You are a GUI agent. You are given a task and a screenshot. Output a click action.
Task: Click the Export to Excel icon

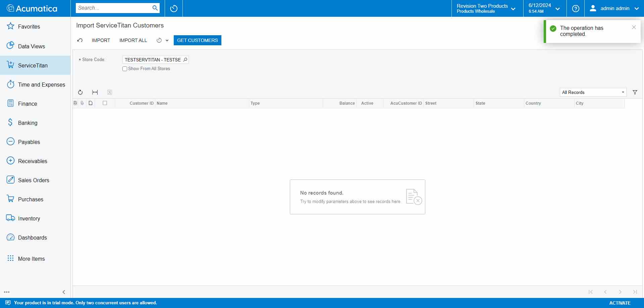pyautogui.click(x=109, y=92)
